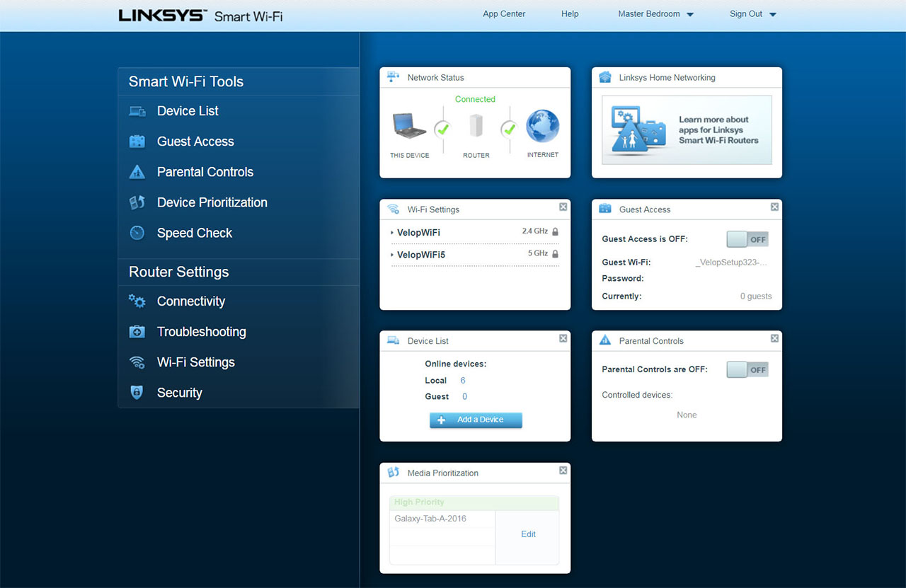906x588 pixels.
Task: Click the Guest devices count 0
Action: pyautogui.click(x=464, y=397)
